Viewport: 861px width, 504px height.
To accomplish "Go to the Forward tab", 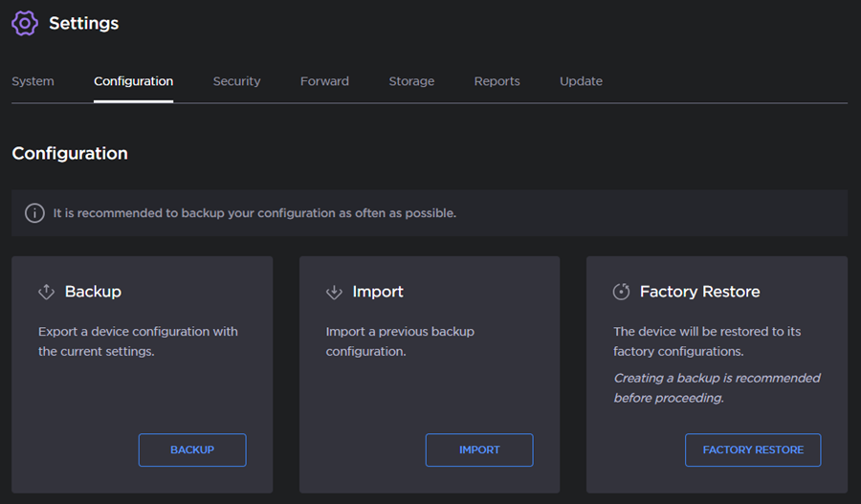I will pyautogui.click(x=324, y=81).
